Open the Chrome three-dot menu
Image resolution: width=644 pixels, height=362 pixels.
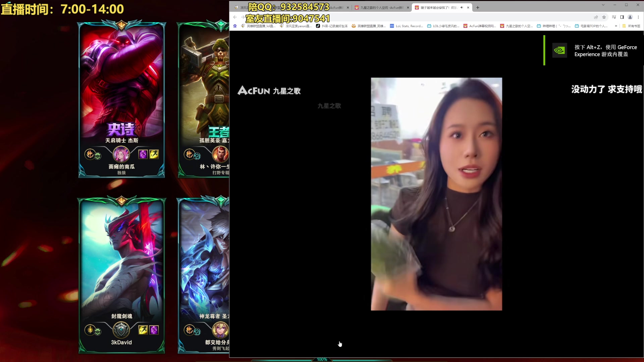[x=638, y=17]
